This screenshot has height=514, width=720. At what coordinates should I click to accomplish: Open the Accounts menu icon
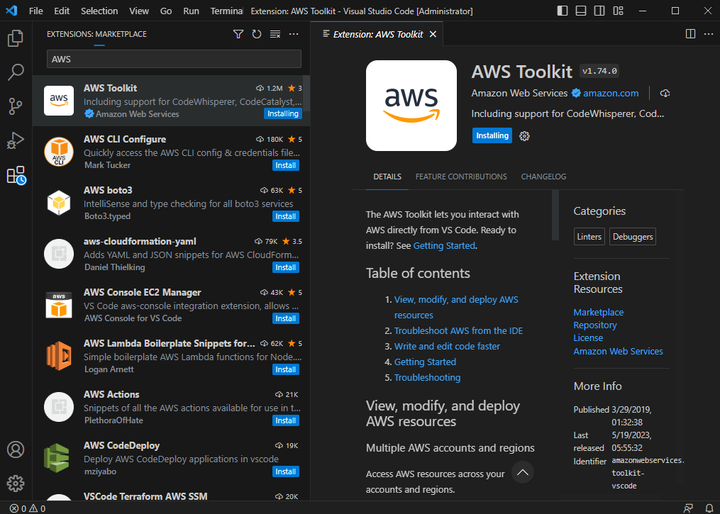(15, 450)
